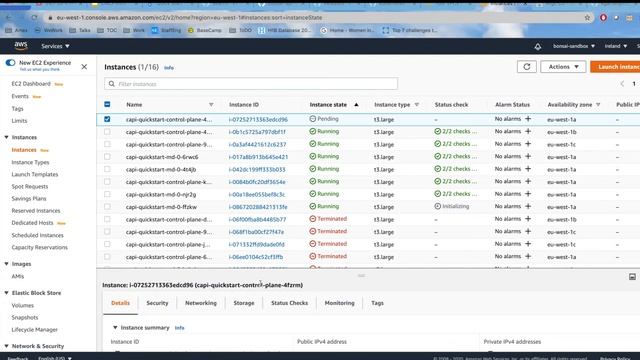The image size is (640, 360).
Task: Click the Pending state icon of the first row
Action: point(313,119)
